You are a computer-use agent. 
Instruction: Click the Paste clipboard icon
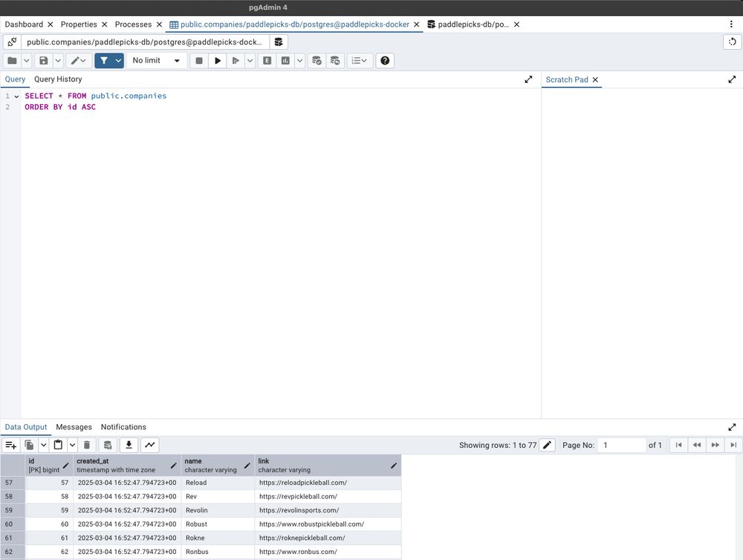click(x=58, y=445)
